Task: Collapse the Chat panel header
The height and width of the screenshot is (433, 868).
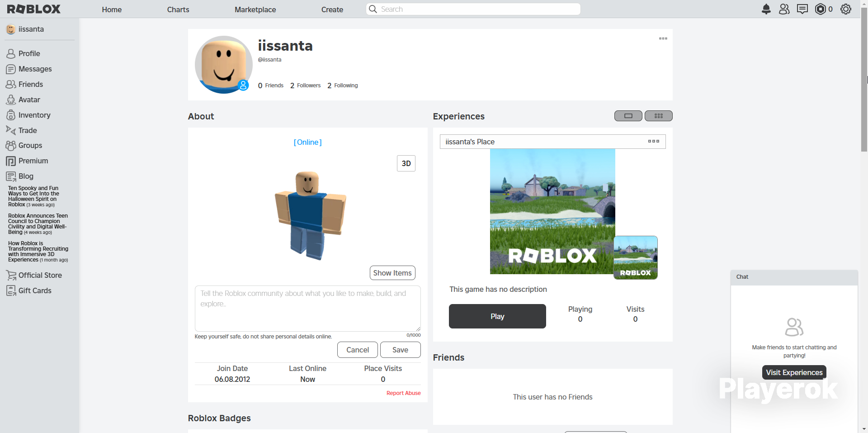Action: [x=794, y=277]
